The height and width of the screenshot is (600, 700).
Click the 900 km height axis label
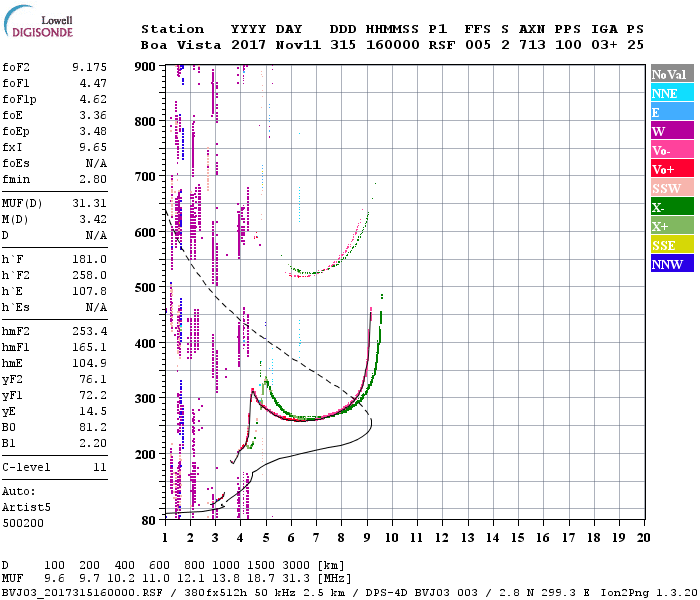click(146, 66)
